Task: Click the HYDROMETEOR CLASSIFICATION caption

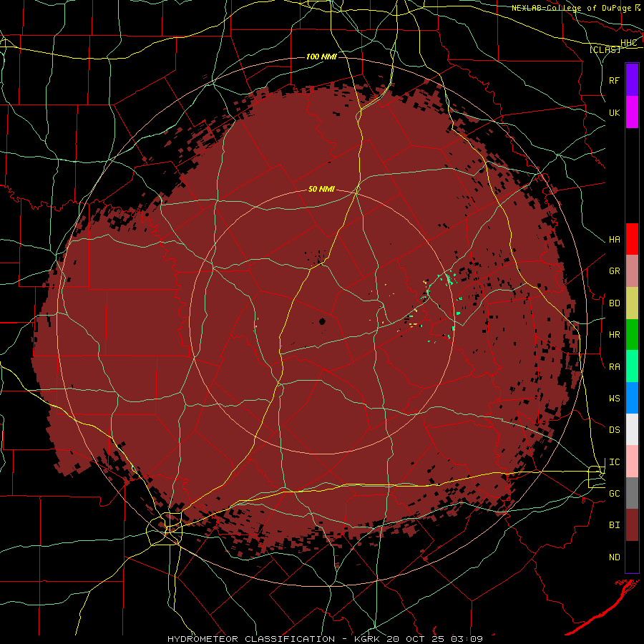Action: pyautogui.click(x=251, y=639)
